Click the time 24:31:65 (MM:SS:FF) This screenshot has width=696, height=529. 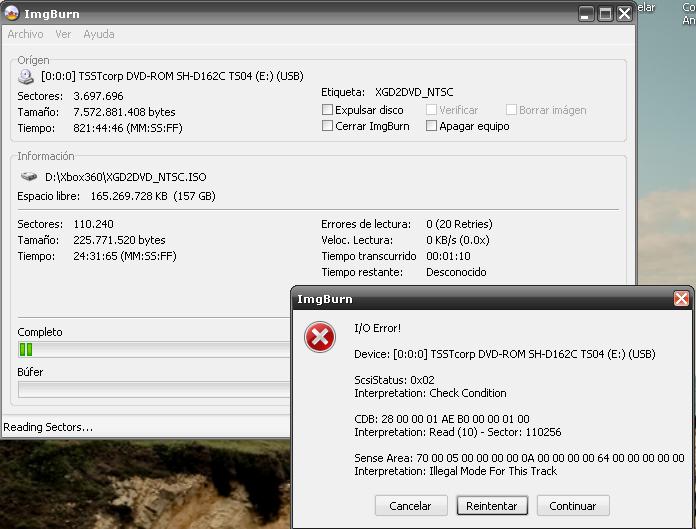click(125, 256)
